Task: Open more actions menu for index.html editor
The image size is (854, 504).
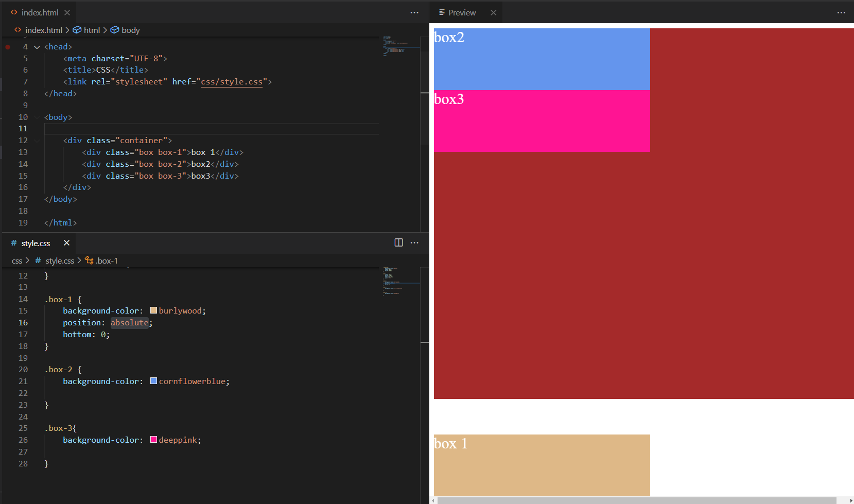Action: (x=414, y=12)
